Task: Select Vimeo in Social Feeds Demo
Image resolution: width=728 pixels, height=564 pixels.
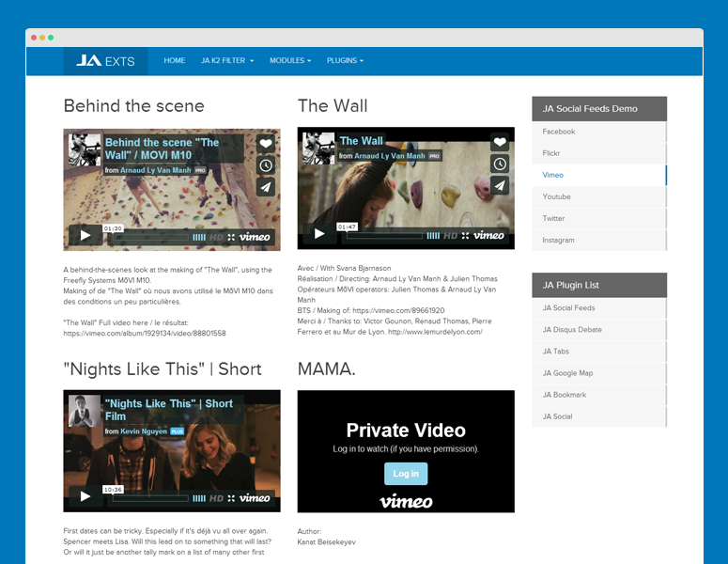Action: (x=599, y=175)
